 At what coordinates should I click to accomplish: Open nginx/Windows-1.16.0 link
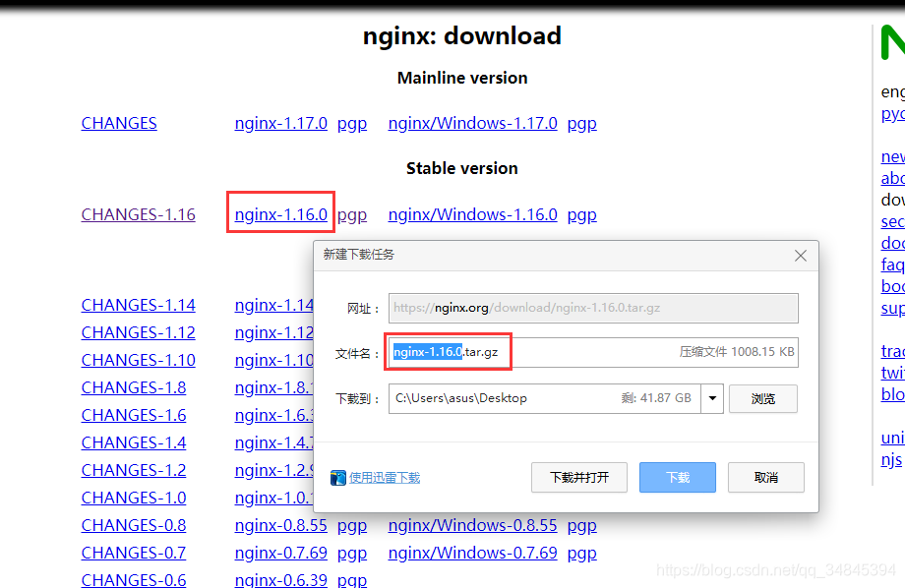point(473,214)
